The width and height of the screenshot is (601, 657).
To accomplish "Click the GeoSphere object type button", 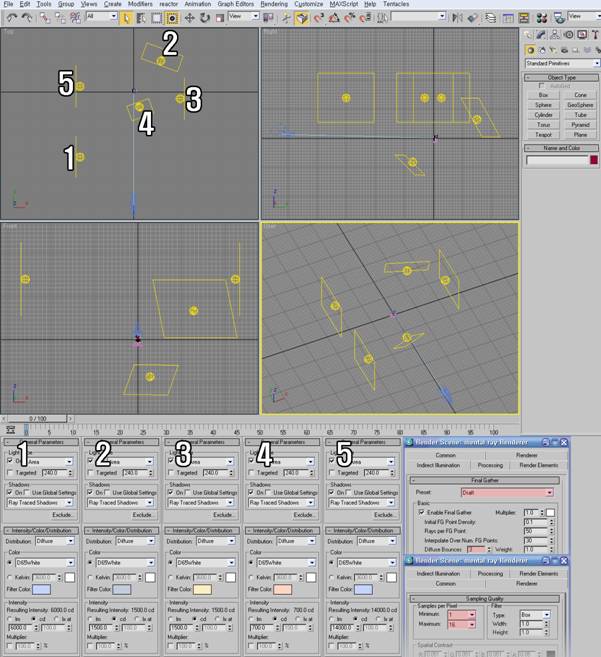I will pyautogui.click(x=580, y=105).
